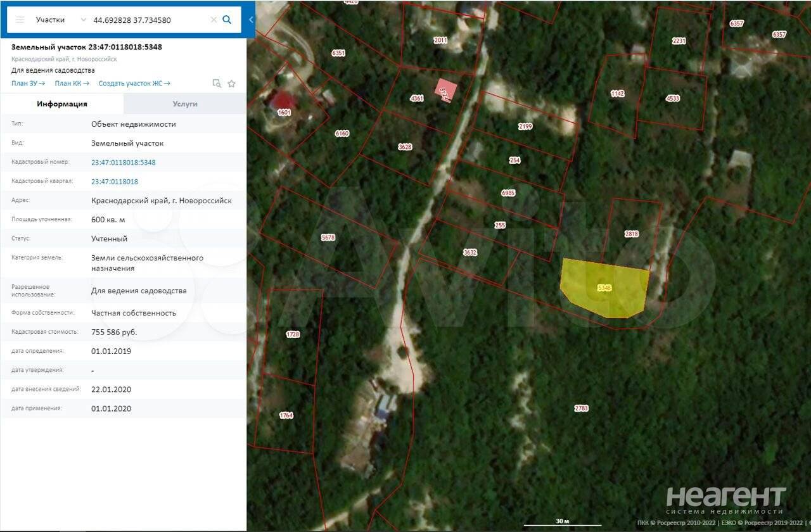The image size is (811, 532).
Task: Click the zoom-to-parcel icon beside star
Action: coord(217,84)
